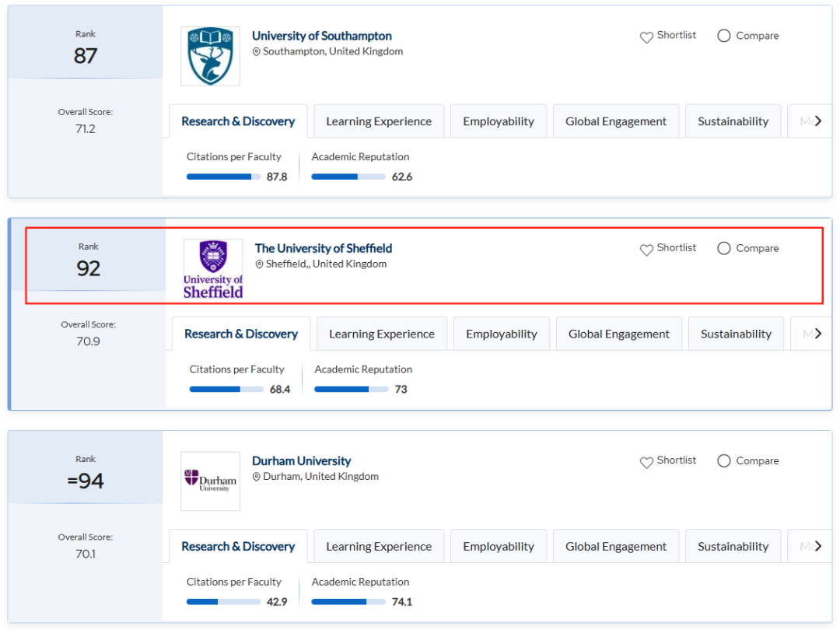This screenshot has height=630, width=840.
Task: Shortlist University of Southampton via heart icon
Action: [646, 37]
